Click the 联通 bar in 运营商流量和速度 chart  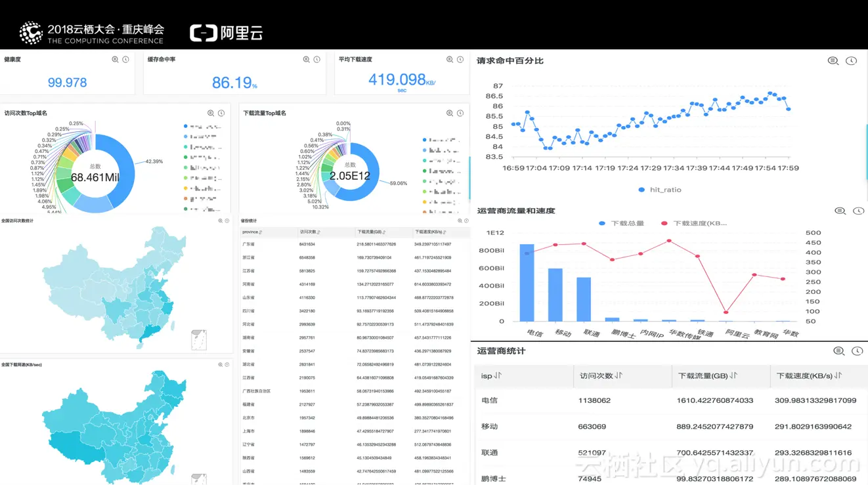pos(584,299)
